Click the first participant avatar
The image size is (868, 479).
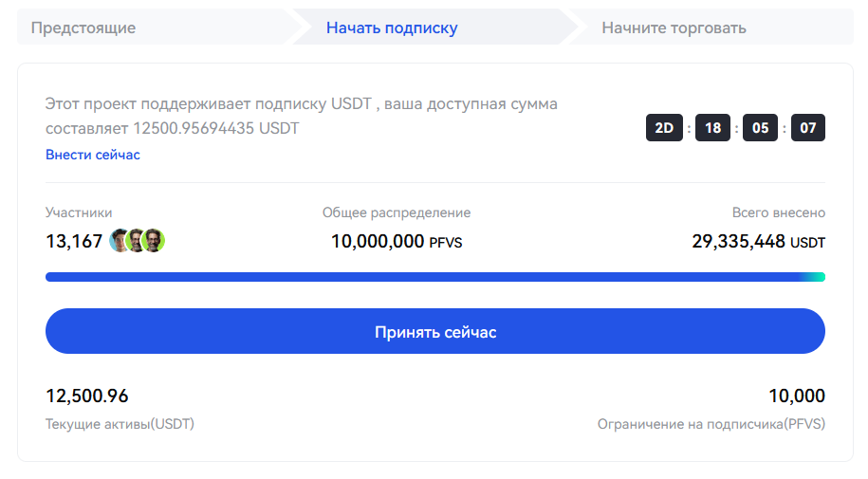(x=120, y=241)
